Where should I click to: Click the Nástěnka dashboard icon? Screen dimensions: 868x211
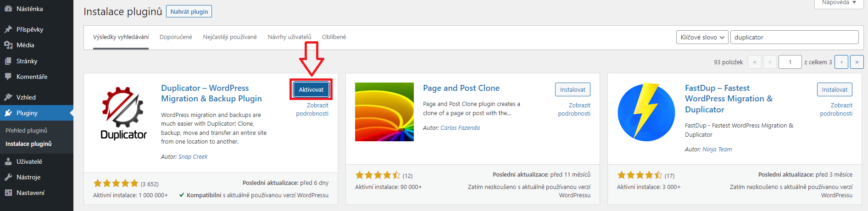pos(8,9)
